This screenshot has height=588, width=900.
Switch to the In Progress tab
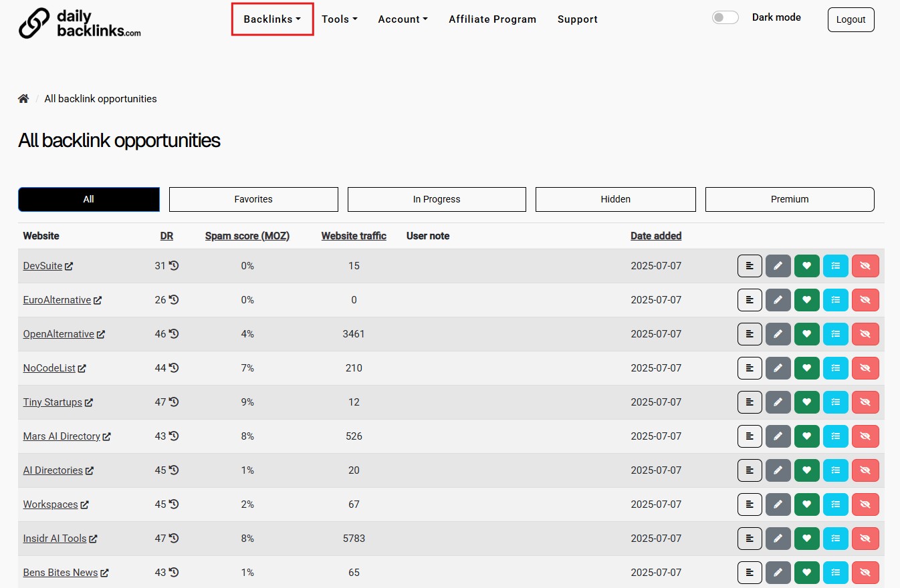point(437,199)
